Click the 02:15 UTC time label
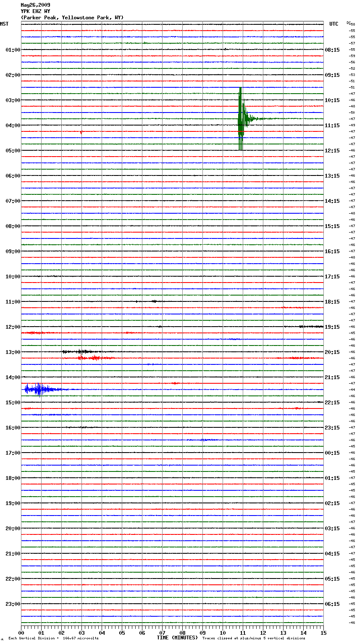The width and height of the screenshot is (357, 644). 332,503
